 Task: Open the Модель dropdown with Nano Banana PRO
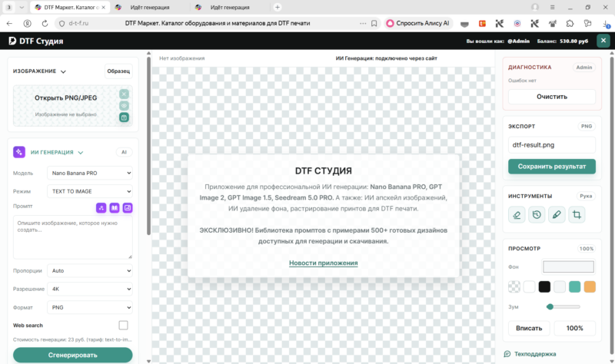90,173
